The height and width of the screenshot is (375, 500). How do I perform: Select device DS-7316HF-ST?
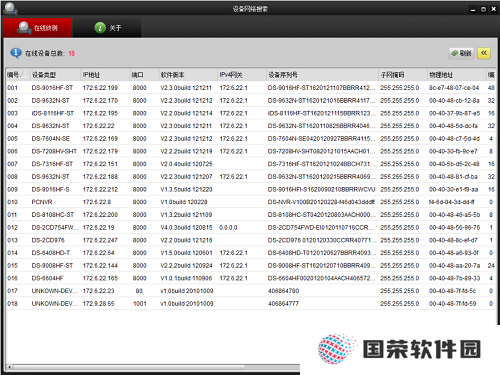click(52, 164)
